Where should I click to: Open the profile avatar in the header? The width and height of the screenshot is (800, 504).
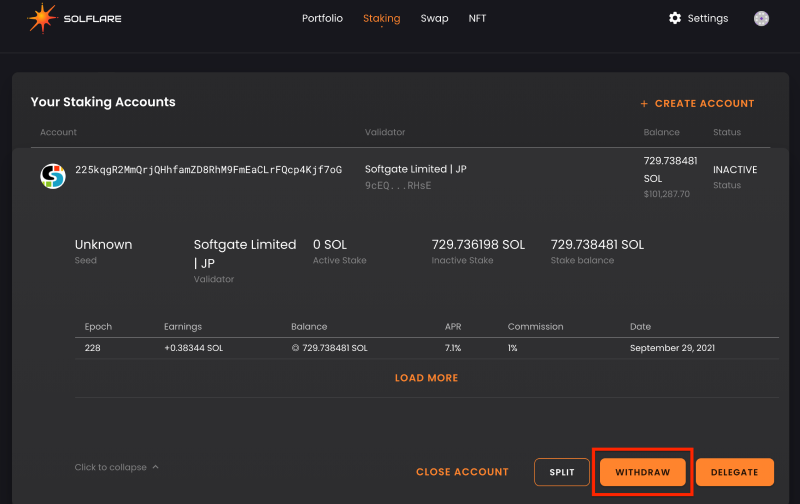click(x=761, y=18)
